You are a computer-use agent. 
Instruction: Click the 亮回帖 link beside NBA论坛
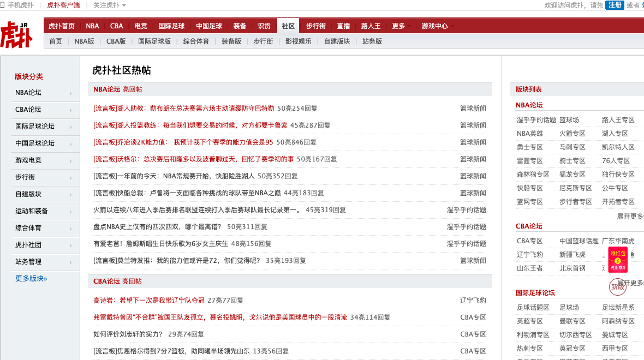click(132, 89)
